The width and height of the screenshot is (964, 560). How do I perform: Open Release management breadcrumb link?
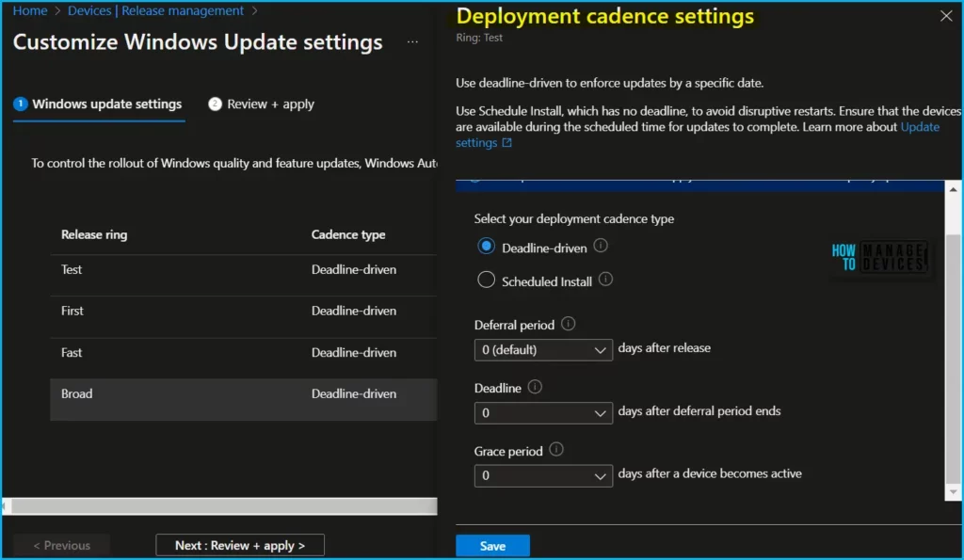[183, 10]
